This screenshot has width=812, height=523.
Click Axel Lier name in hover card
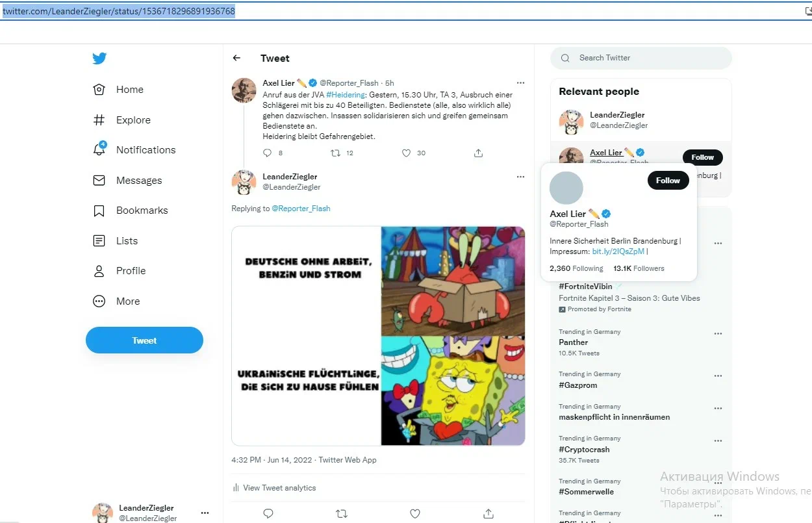568,214
